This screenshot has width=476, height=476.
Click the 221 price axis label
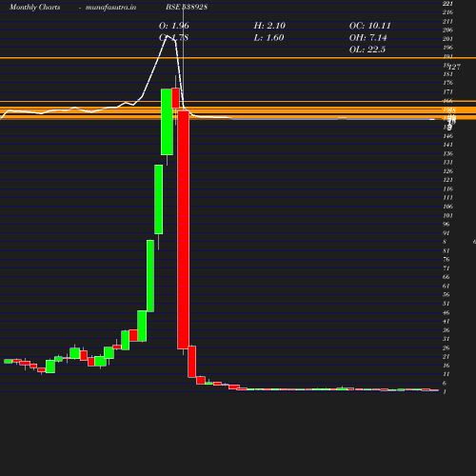[x=447, y=4]
